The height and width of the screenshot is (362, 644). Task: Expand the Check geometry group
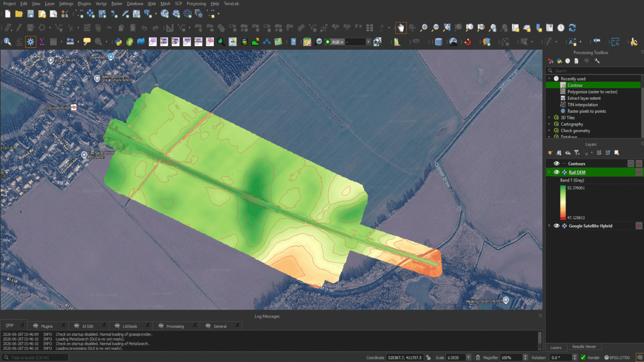tap(549, 131)
